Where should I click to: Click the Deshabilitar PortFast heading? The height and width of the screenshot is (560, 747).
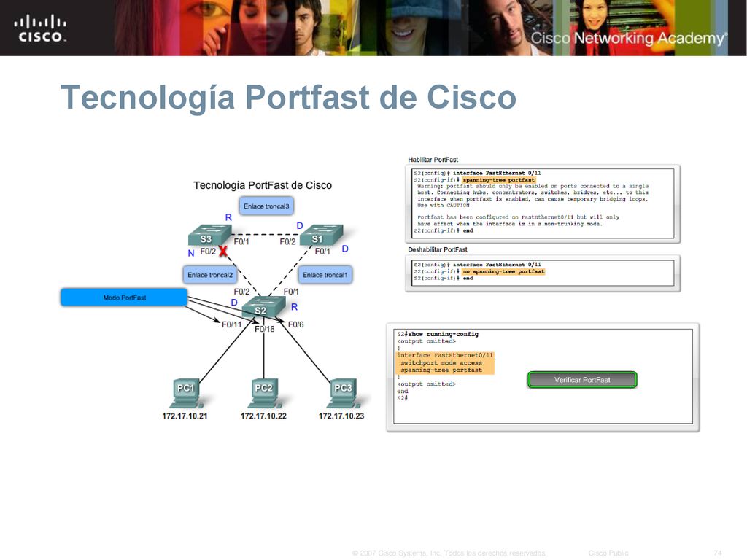point(438,249)
